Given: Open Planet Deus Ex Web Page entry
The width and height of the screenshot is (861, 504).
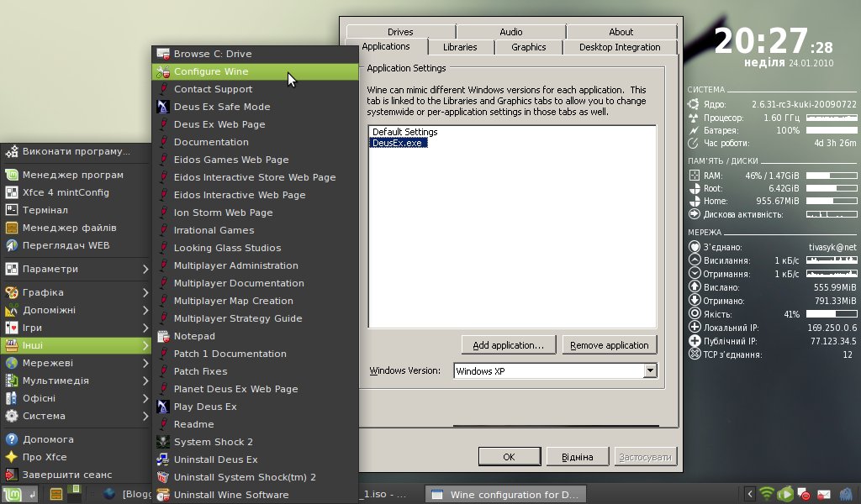Looking at the screenshot, I should [255, 389].
